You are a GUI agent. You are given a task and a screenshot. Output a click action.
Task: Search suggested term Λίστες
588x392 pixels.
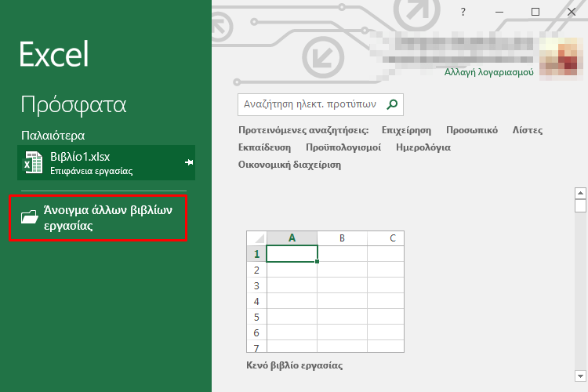[x=528, y=130]
